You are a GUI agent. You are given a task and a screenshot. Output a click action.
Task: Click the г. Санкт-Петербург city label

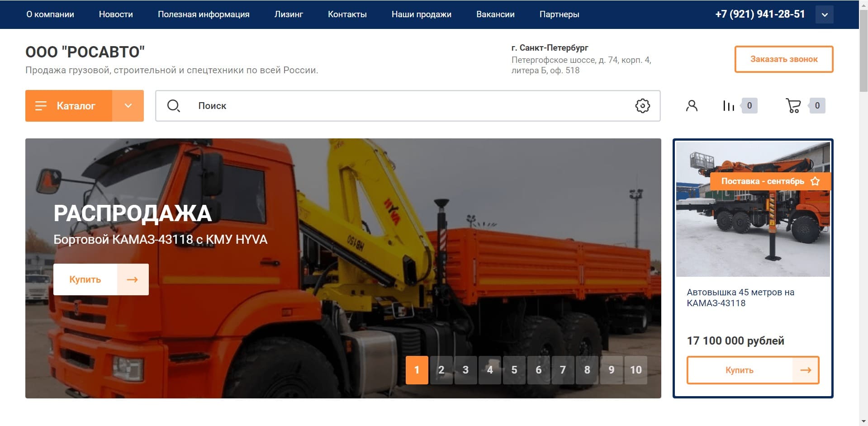tap(550, 48)
